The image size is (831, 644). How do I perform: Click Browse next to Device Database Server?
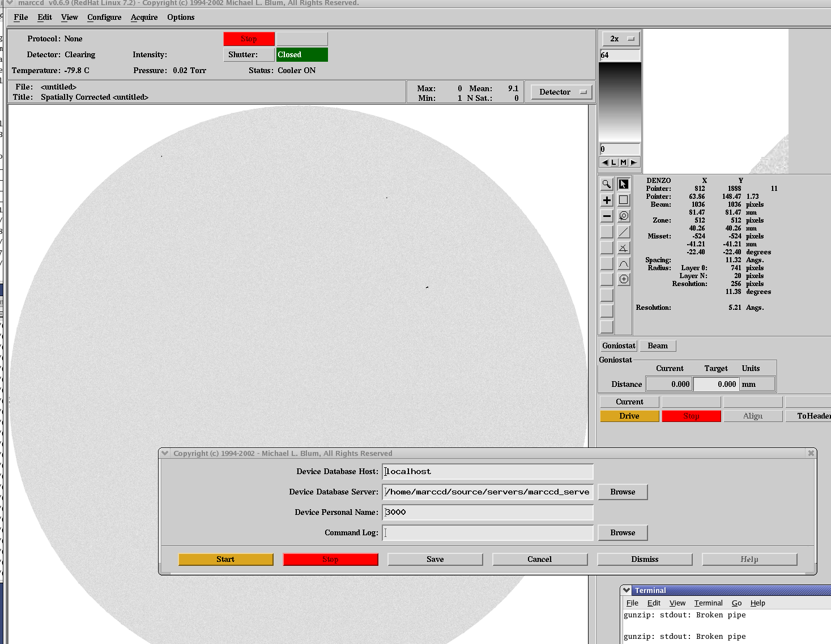coord(623,492)
